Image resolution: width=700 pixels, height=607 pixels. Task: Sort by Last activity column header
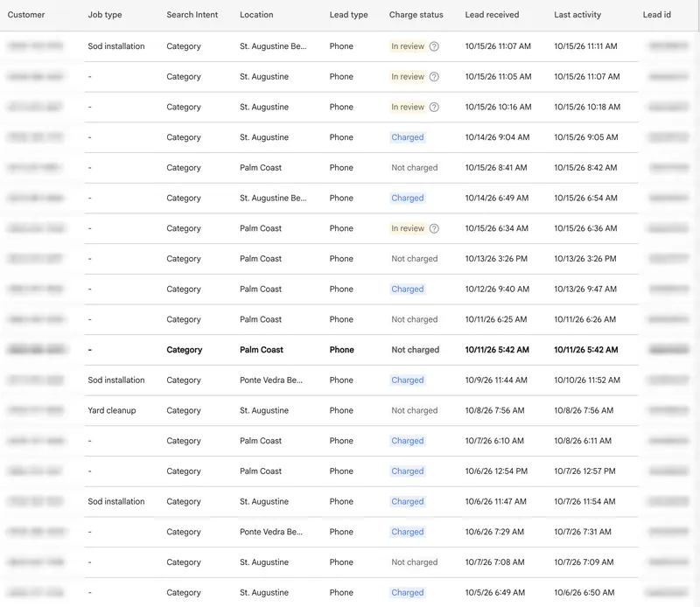coord(577,15)
